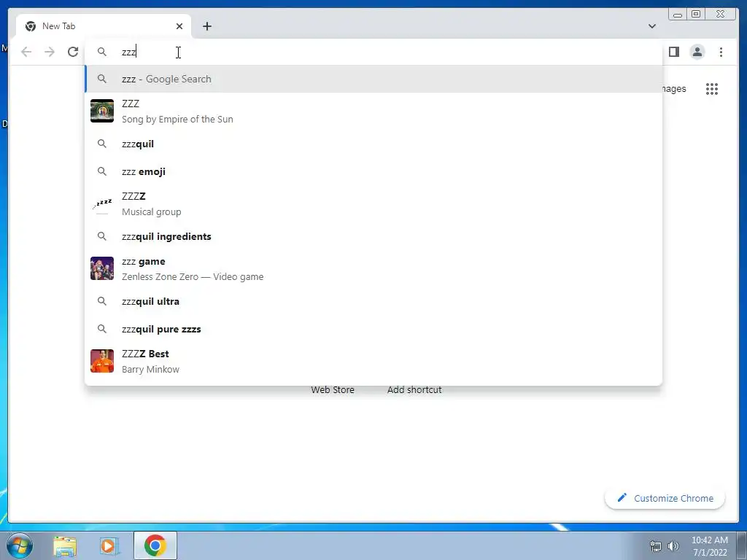Select ZZZZ Best Barry Minkow suggestion

pyautogui.click(x=373, y=361)
